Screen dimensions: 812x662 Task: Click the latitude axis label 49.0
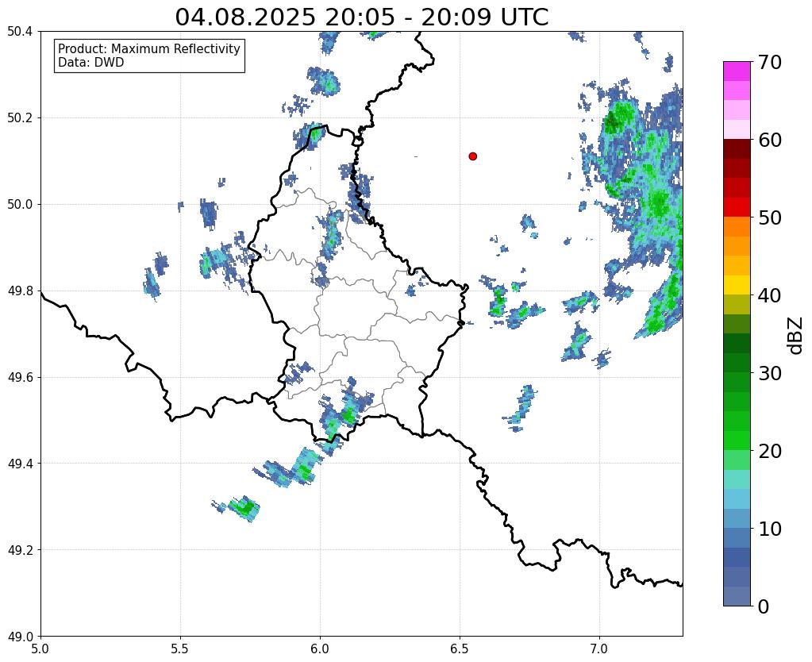20,637
